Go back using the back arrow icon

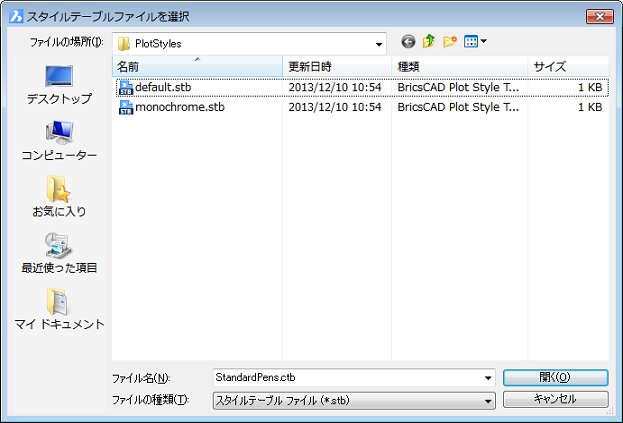(x=408, y=41)
